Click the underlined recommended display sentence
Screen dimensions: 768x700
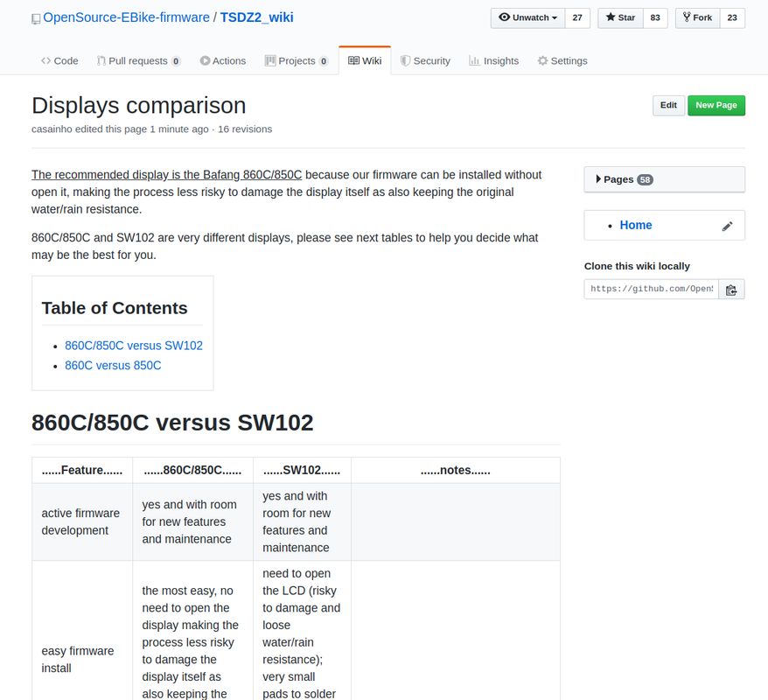pyautogui.click(x=166, y=175)
